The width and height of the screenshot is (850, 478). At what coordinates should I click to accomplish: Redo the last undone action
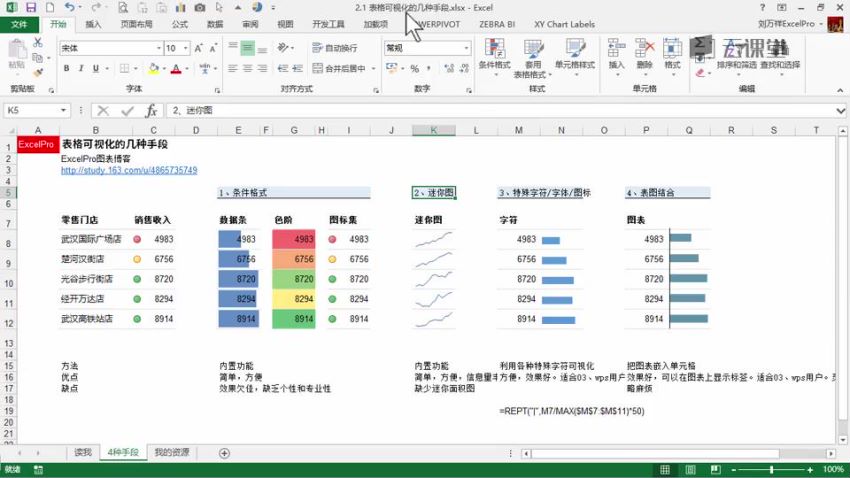pyautogui.click(x=95, y=7)
